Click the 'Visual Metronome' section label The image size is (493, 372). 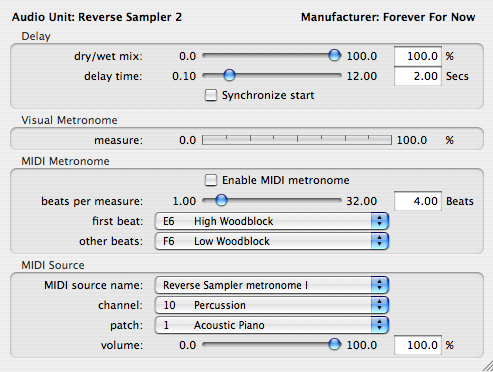(69, 120)
